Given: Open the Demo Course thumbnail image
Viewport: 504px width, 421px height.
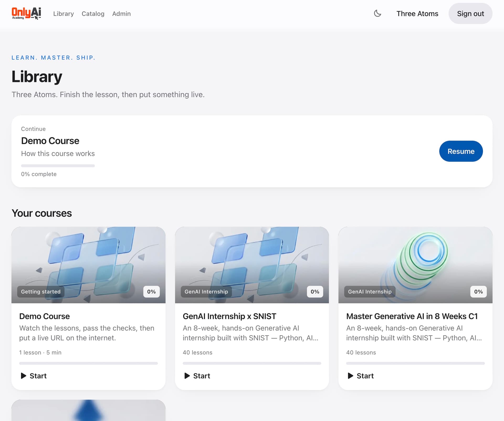Looking at the screenshot, I should coord(88,265).
